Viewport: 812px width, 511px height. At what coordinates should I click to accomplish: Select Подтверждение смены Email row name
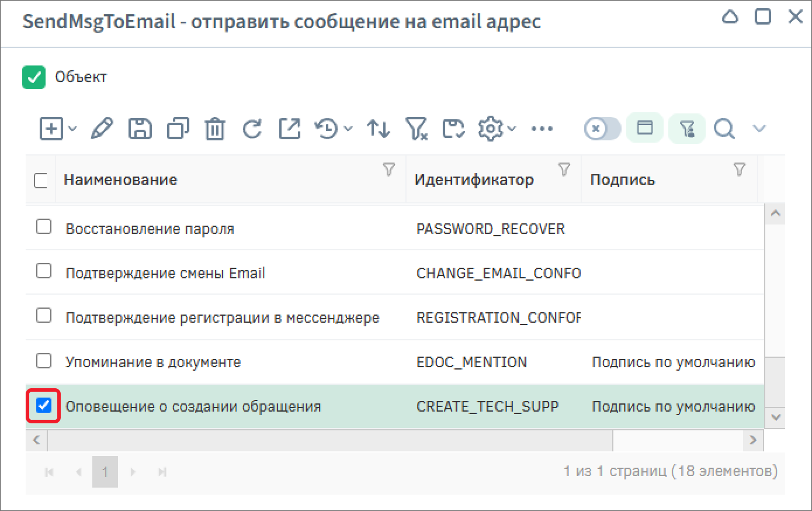click(165, 273)
